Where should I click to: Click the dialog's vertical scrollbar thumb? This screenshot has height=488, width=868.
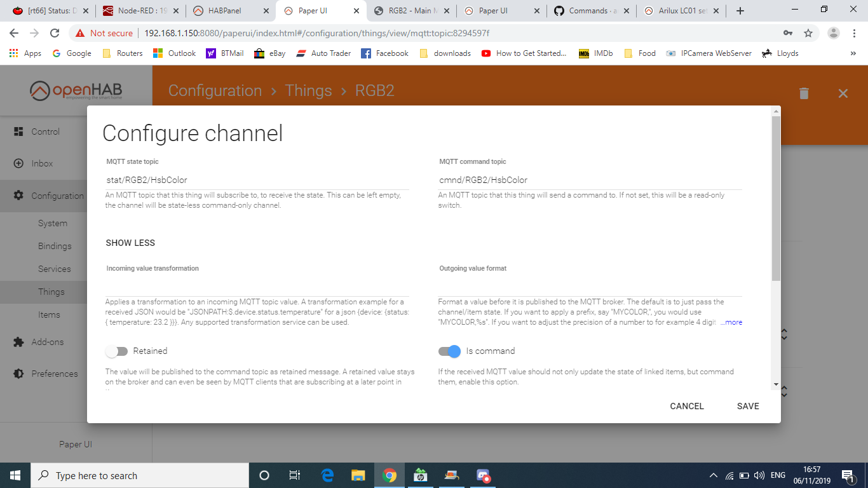pos(775,198)
